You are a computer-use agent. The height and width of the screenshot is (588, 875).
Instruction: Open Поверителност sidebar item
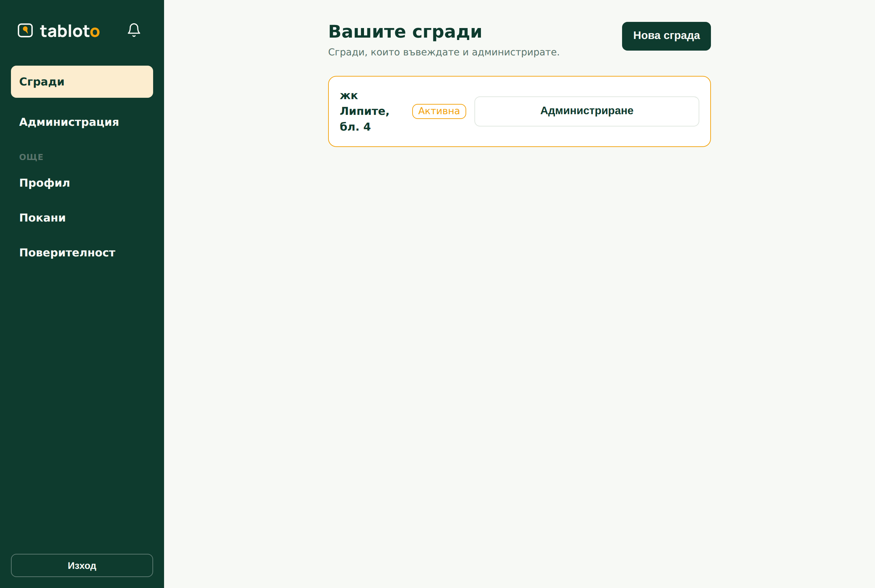click(82, 253)
